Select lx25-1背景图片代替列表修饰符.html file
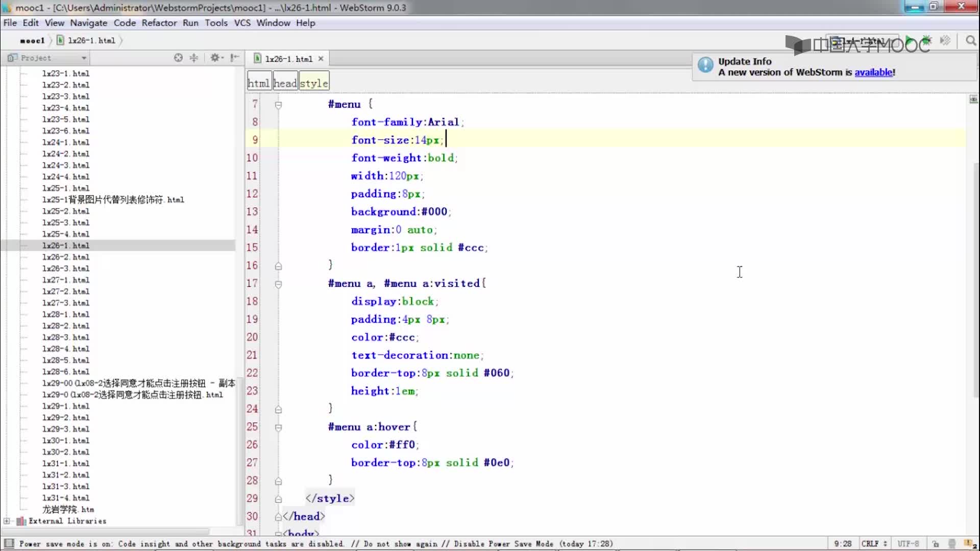The width and height of the screenshot is (980, 551). [x=113, y=199]
